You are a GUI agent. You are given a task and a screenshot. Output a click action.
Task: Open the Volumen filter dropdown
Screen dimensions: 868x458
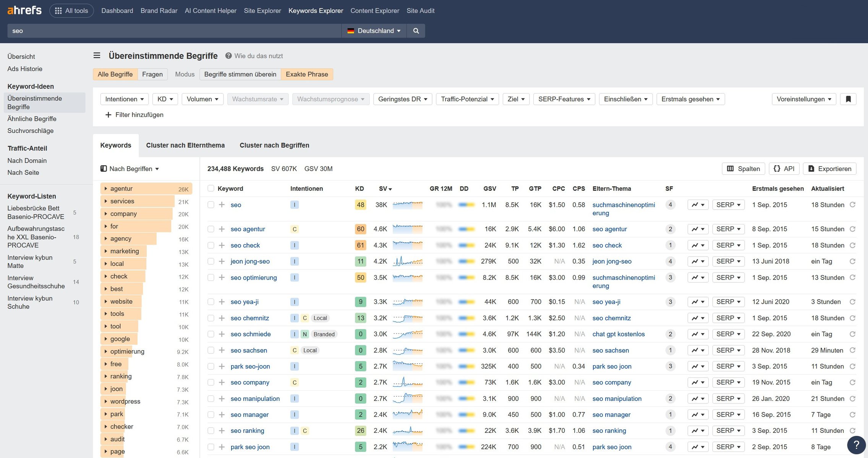pyautogui.click(x=202, y=99)
